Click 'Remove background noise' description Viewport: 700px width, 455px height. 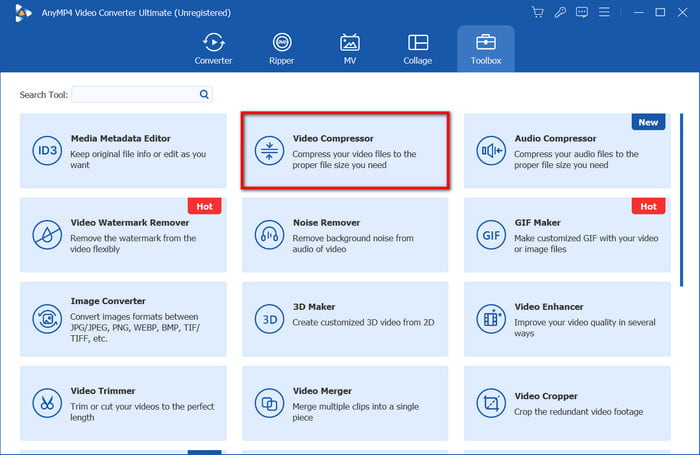point(353,243)
